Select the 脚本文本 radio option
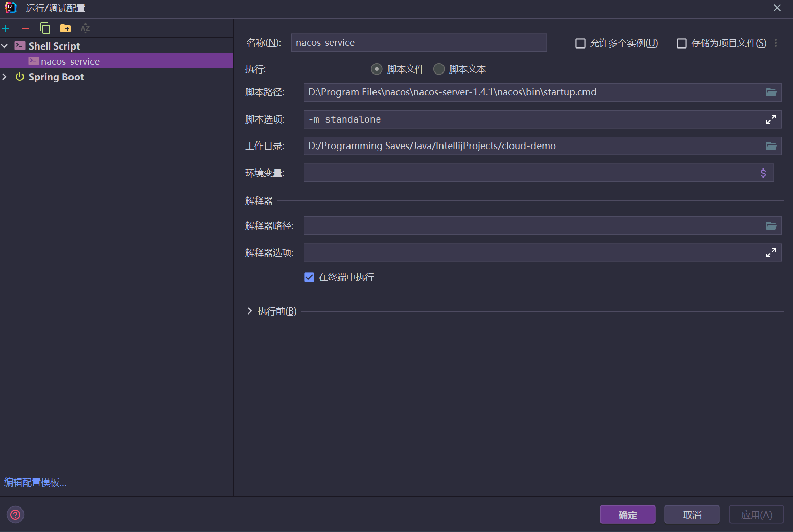This screenshot has height=532, width=793. pos(439,69)
